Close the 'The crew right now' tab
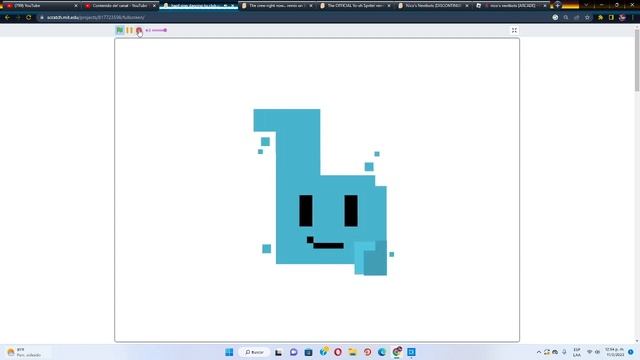Screen dimensions: 640x360 [x=311, y=6]
